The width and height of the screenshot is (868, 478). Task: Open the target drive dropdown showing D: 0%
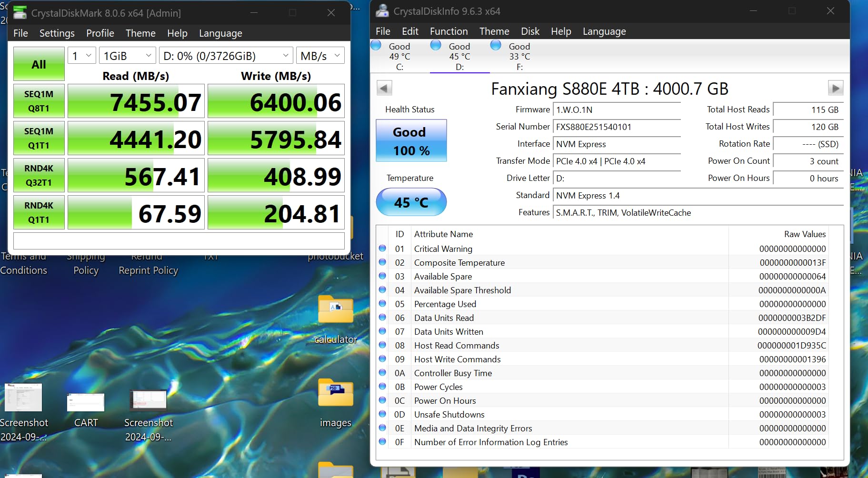226,55
